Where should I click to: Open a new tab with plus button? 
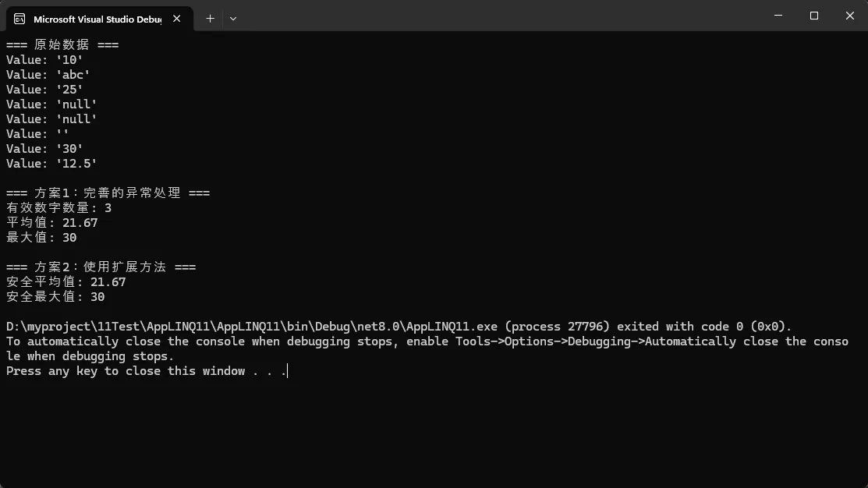click(210, 18)
